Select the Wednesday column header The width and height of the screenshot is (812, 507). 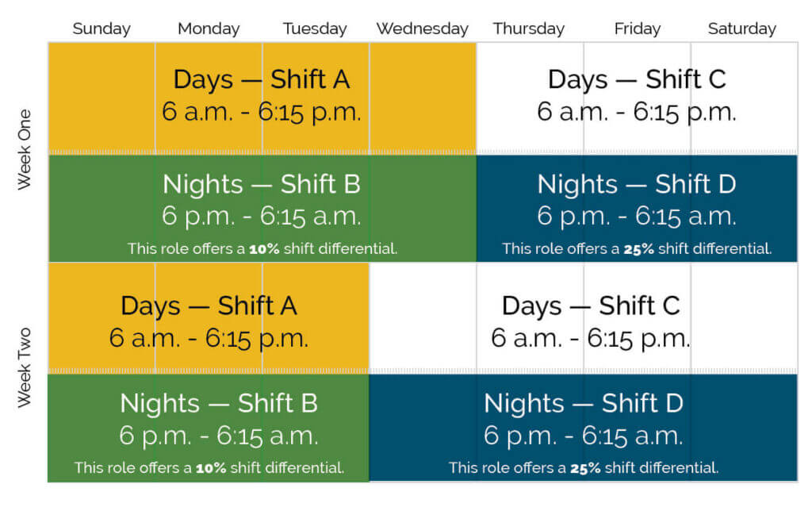[422, 29]
